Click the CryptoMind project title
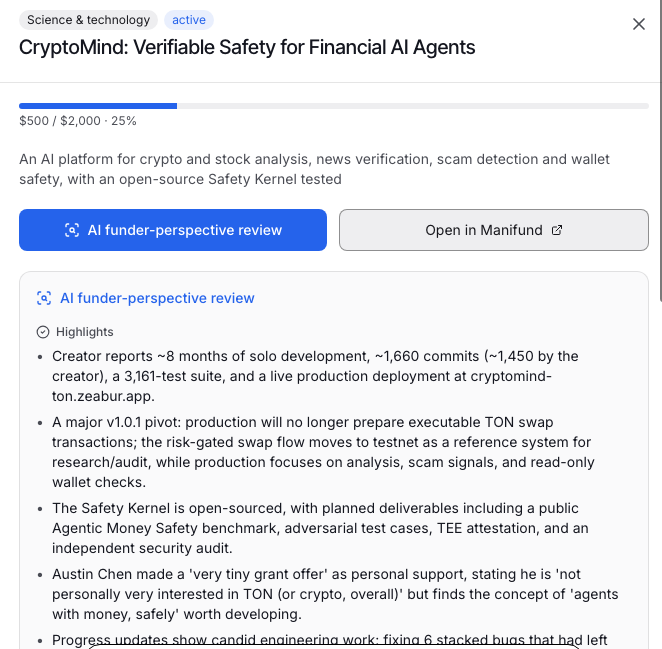 [247, 47]
